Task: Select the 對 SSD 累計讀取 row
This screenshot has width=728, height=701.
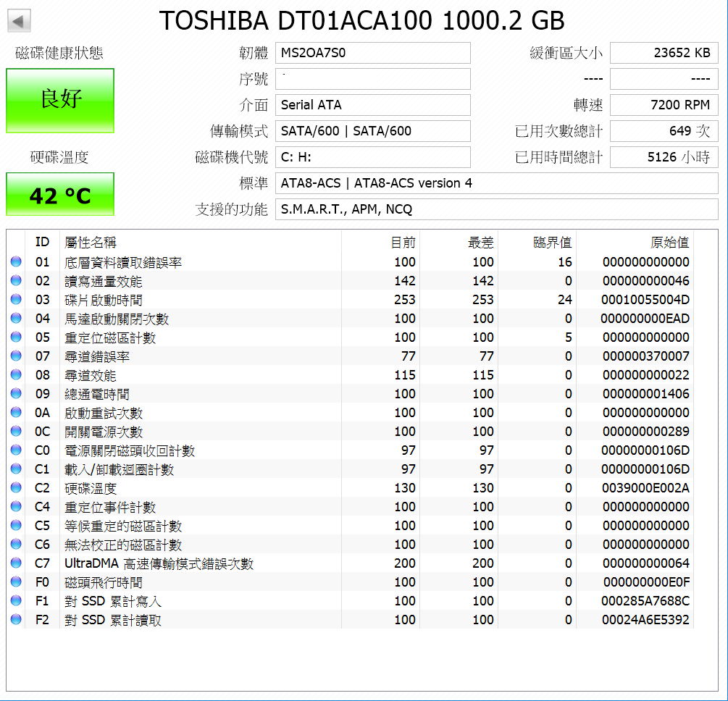Action: click(351, 619)
